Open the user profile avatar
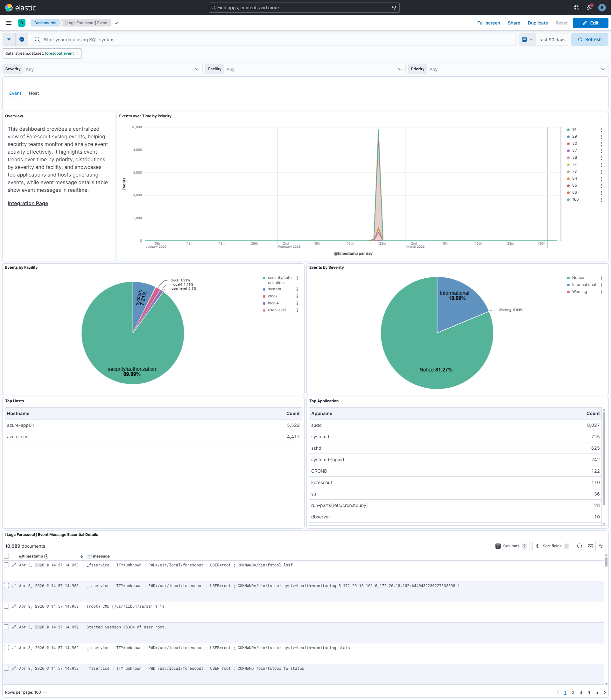The width and height of the screenshot is (611, 700). (602, 8)
